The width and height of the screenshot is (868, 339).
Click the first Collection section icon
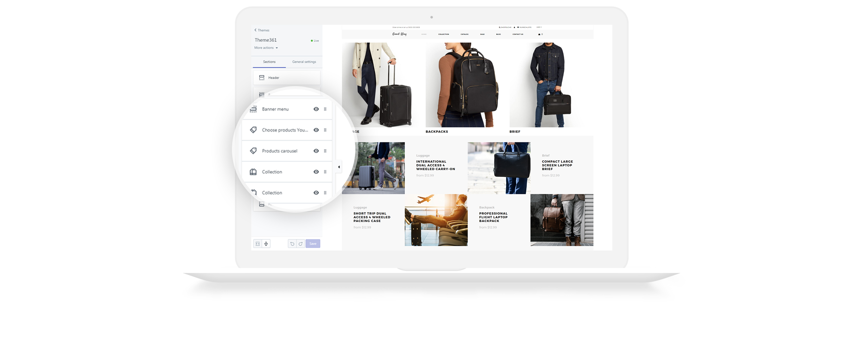pos(253,172)
